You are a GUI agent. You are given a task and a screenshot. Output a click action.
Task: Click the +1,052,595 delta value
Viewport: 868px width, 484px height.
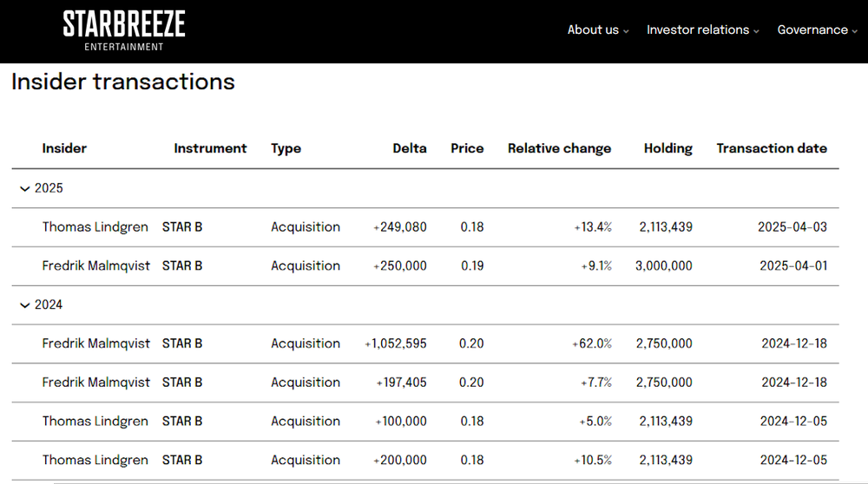tap(396, 343)
